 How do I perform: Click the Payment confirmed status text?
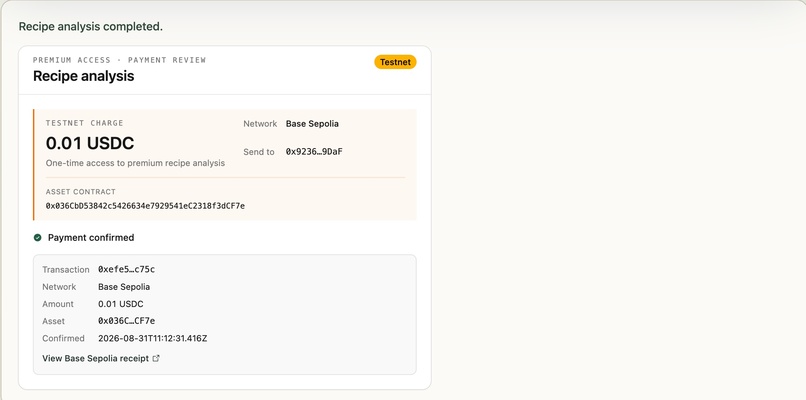tap(91, 238)
